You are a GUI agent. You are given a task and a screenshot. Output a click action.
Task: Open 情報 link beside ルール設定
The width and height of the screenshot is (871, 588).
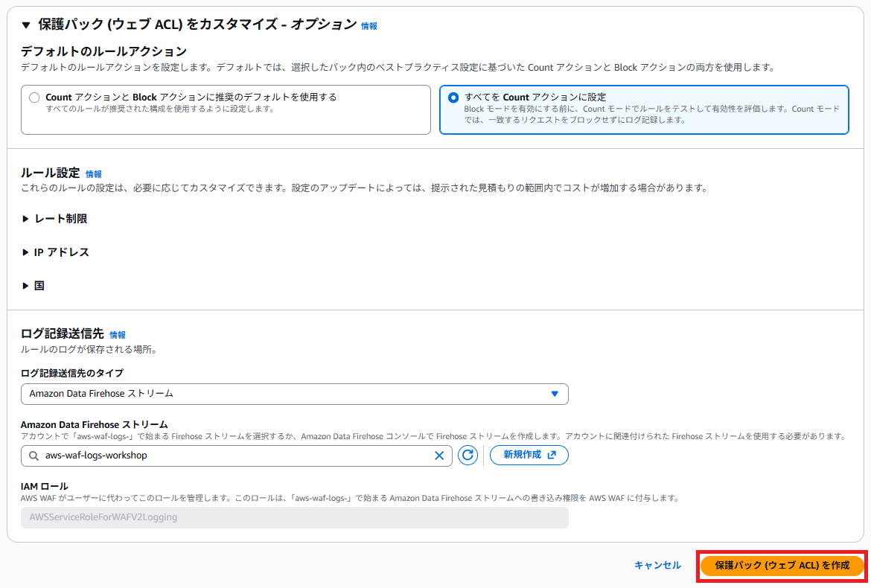coord(93,174)
